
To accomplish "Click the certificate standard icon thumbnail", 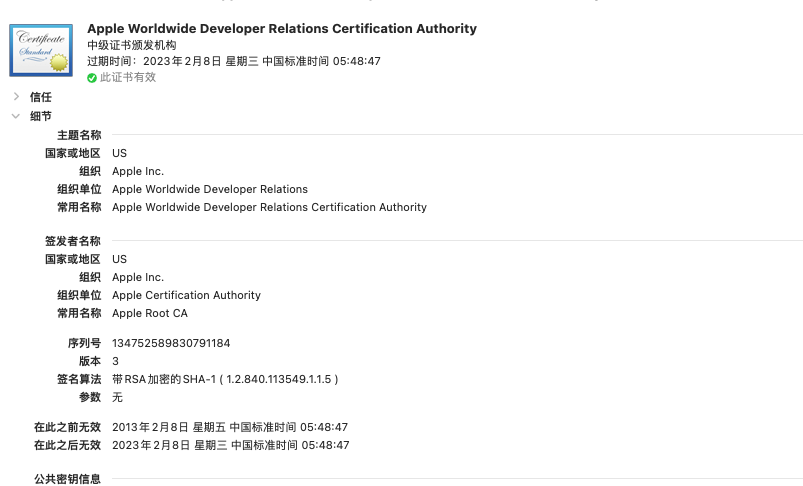I will click(x=41, y=50).
